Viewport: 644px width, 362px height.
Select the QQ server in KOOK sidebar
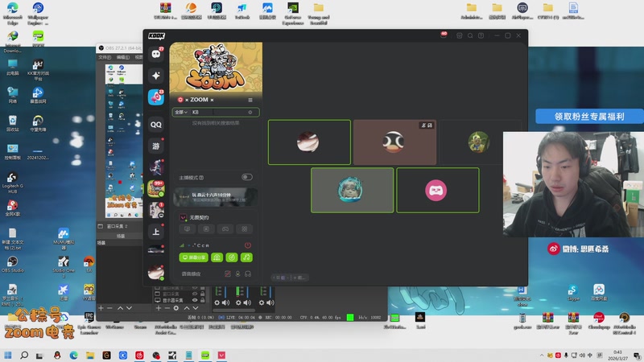[x=156, y=125]
